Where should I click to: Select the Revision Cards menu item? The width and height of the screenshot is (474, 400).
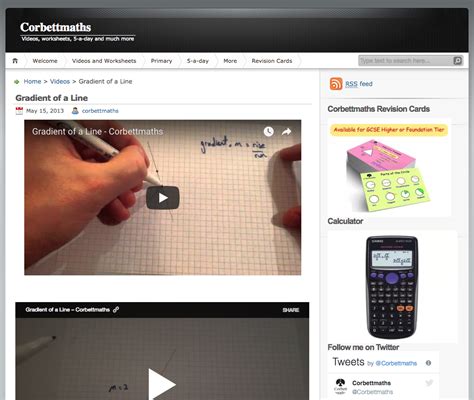click(272, 61)
